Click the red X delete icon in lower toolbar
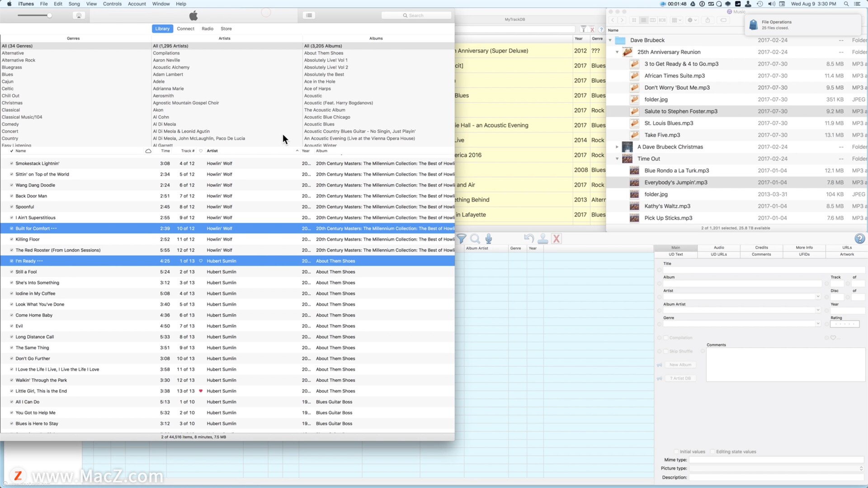868x488 pixels. pyautogui.click(x=557, y=239)
